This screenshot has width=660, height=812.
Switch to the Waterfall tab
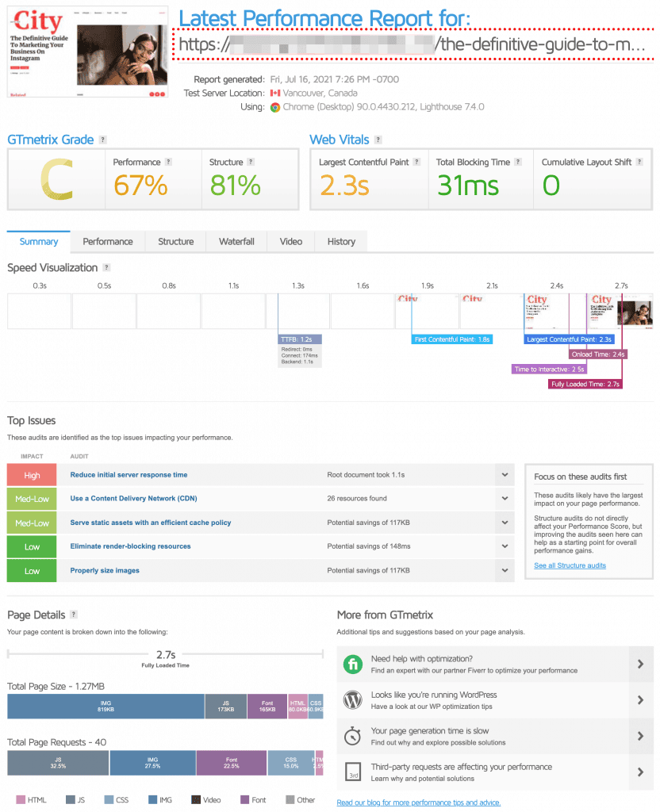236,242
